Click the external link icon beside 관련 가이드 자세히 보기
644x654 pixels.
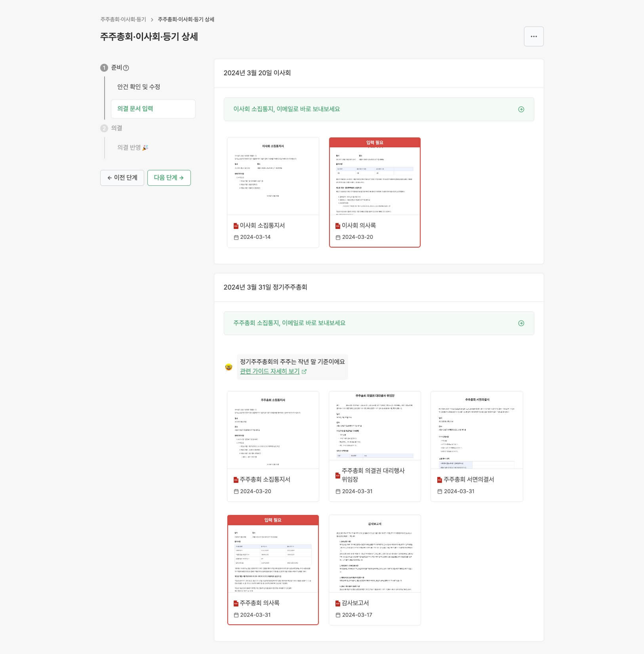click(303, 372)
